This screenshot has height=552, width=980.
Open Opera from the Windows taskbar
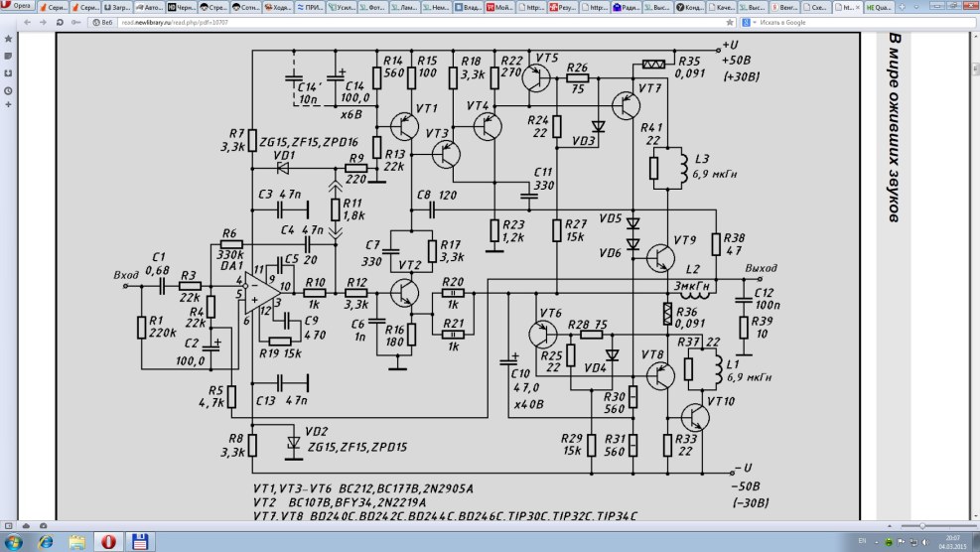pyautogui.click(x=108, y=541)
